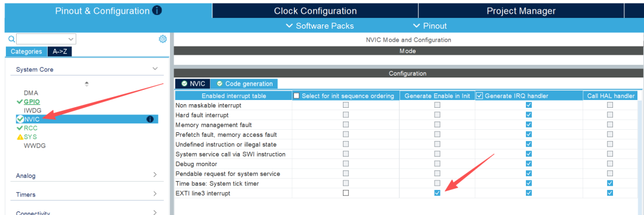Expand the Connectivity category
This screenshot has width=644, height=215.
(155, 212)
